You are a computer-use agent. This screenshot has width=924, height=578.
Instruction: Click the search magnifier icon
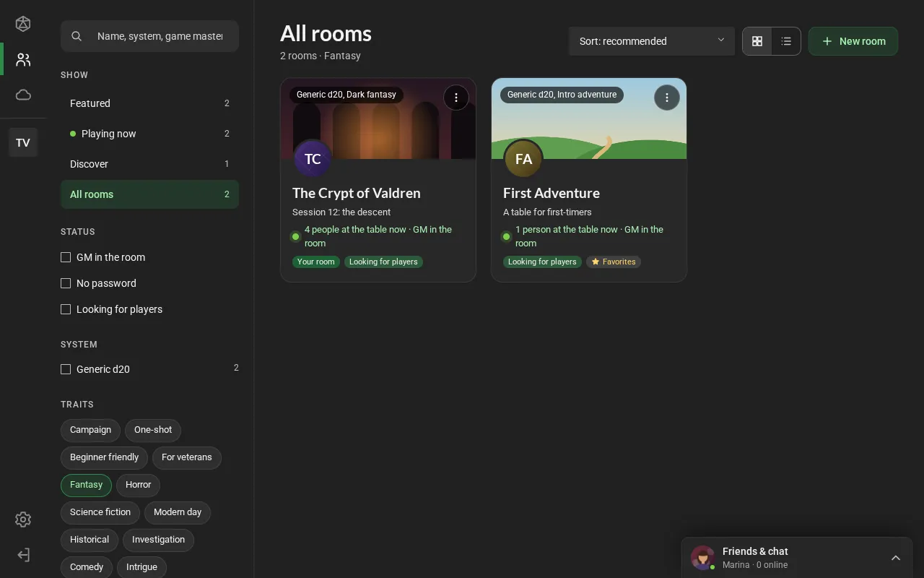(77, 36)
